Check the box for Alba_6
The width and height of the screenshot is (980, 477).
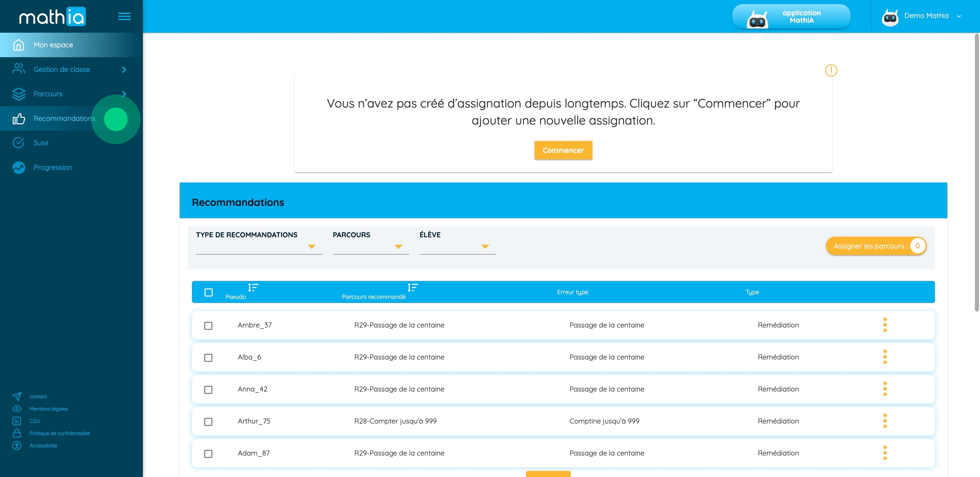[208, 357]
